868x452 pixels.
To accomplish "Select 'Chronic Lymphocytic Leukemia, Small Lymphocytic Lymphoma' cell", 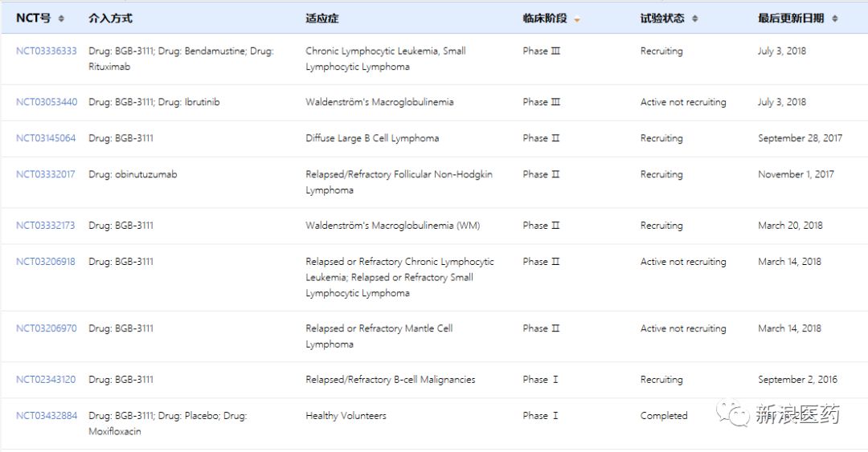I will 385,59.
